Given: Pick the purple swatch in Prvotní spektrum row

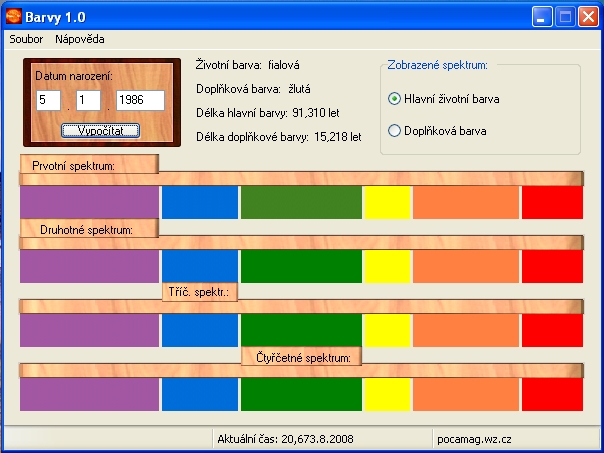Looking at the screenshot, I should click(89, 202).
